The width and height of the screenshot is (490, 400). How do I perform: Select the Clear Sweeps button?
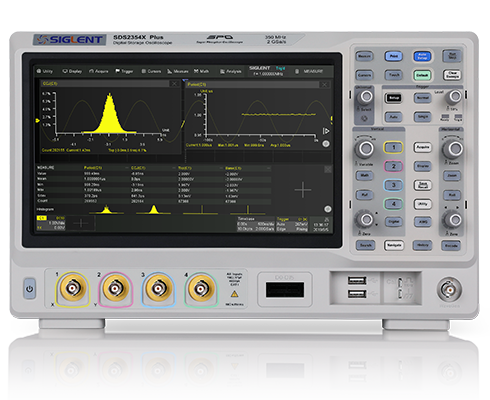pyautogui.click(x=452, y=75)
